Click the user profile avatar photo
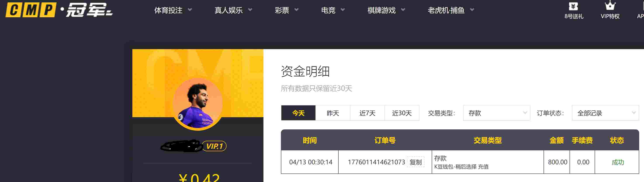Viewport: 644px width, 182px height. pos(197,104)
